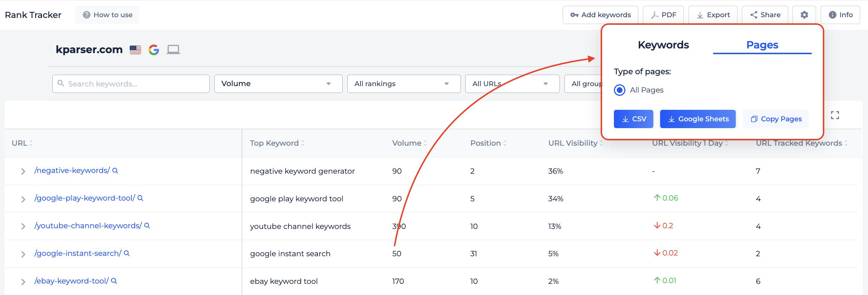Click the Share button
Screen dimensions: 868x295
pyautogui.click(x=765, y=15)
